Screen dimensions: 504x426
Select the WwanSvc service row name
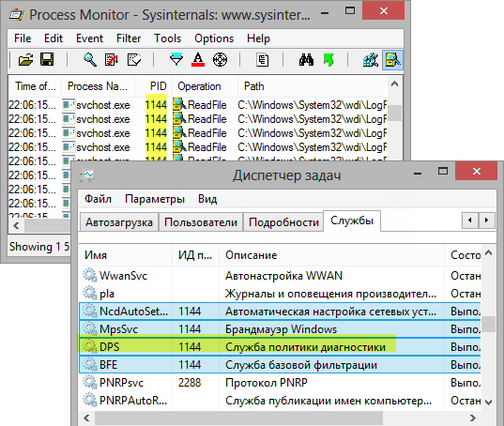pos(123,276)
